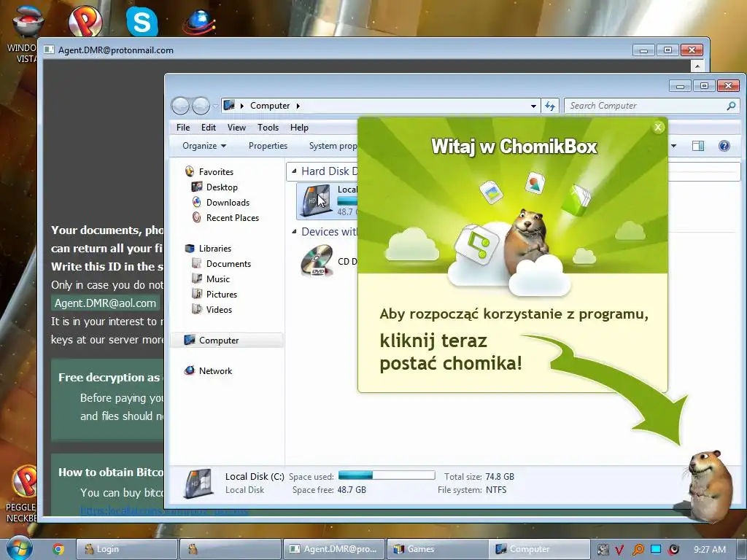The height and width of the screenshot is (560, 747).
Task: Select Downloads in navigation pane
Action: 228,203
